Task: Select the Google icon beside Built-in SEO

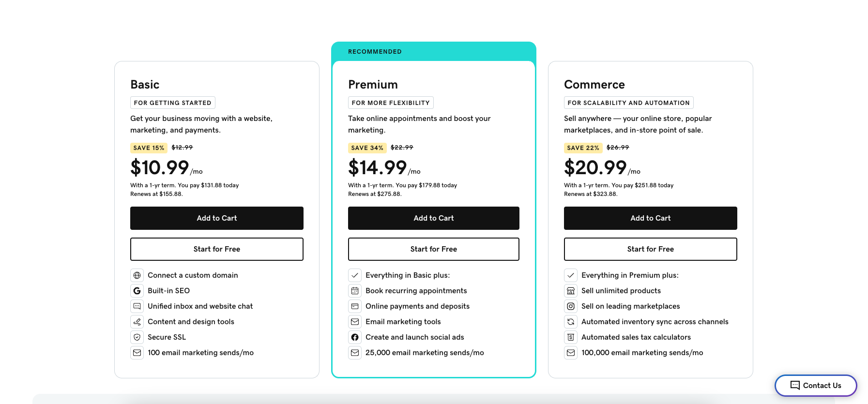Action: pyautogui.click(x=137, y=290)
